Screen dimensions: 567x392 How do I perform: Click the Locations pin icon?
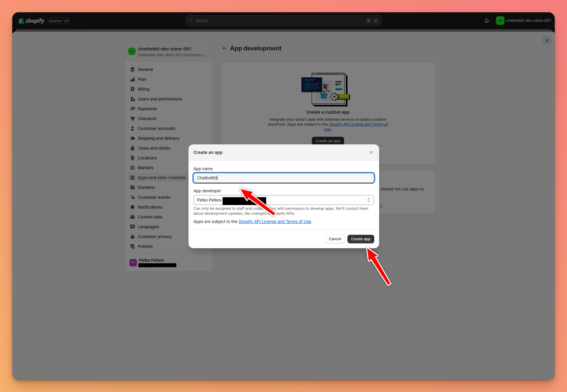133,158
